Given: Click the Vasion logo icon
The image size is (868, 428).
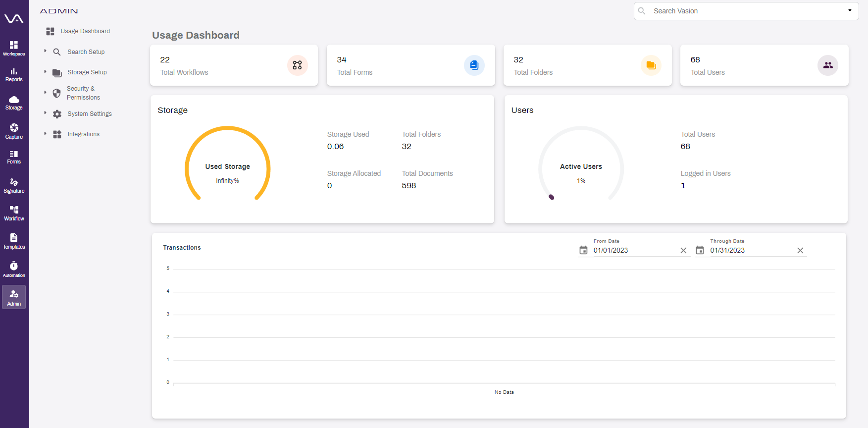Looking at the screenshot, I should point(14,19).
